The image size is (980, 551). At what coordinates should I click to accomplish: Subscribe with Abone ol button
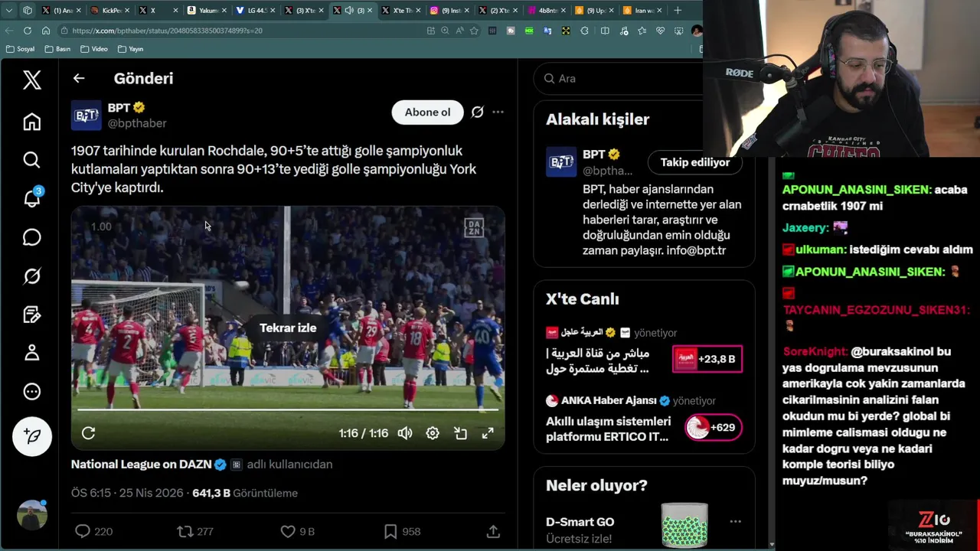427,112
